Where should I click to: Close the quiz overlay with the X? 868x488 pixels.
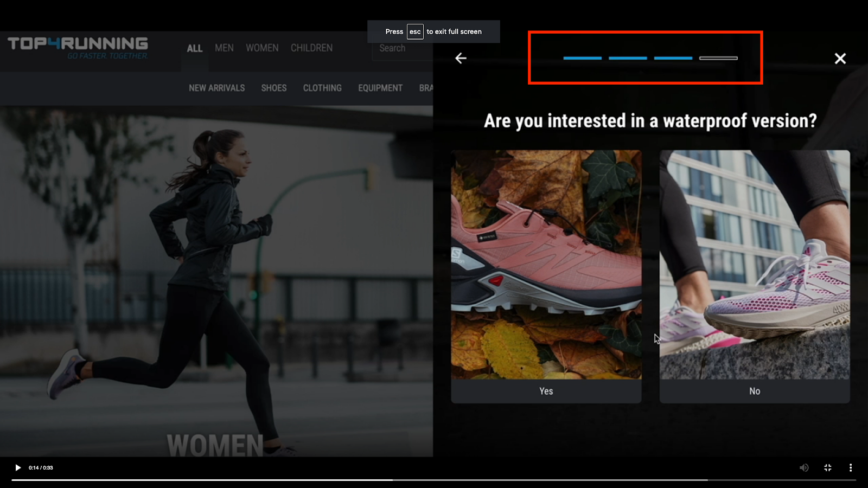tap(840, 58)
